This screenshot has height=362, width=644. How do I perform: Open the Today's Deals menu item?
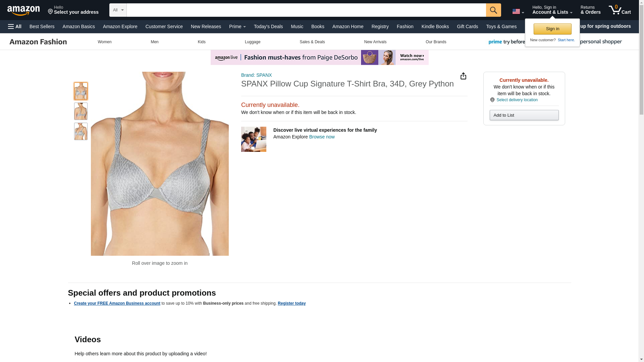coord(268,26)
